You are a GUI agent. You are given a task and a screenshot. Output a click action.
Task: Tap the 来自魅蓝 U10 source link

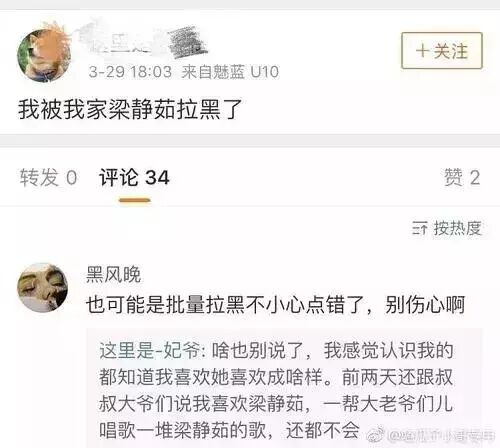pyautogui.click(x=230, y=72)
